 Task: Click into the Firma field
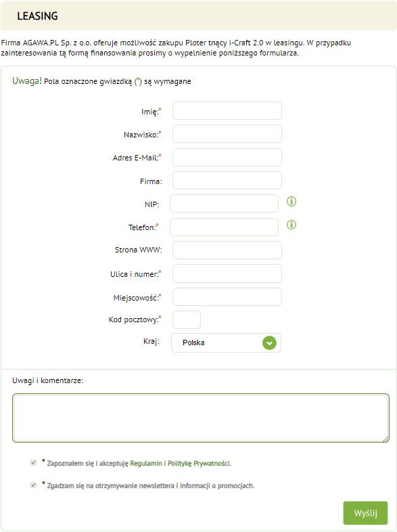tap(227, 181)
